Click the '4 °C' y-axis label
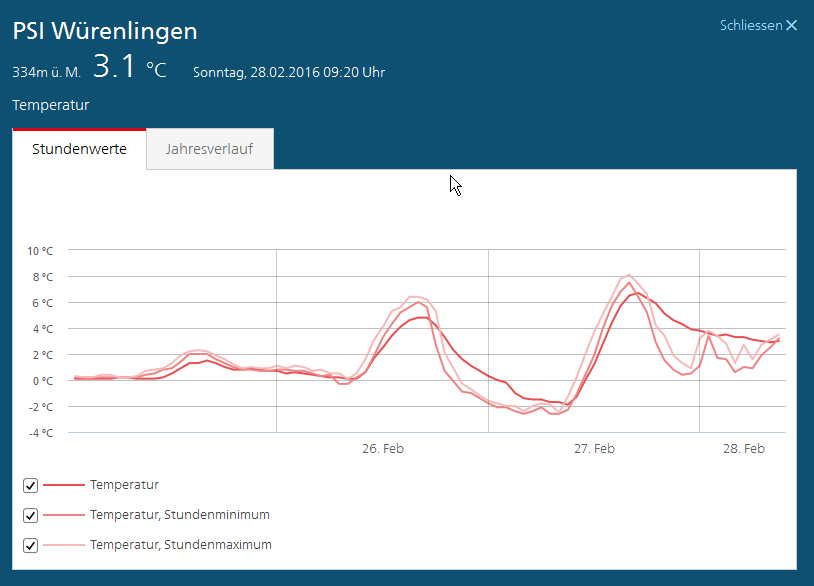 (43, 329)
